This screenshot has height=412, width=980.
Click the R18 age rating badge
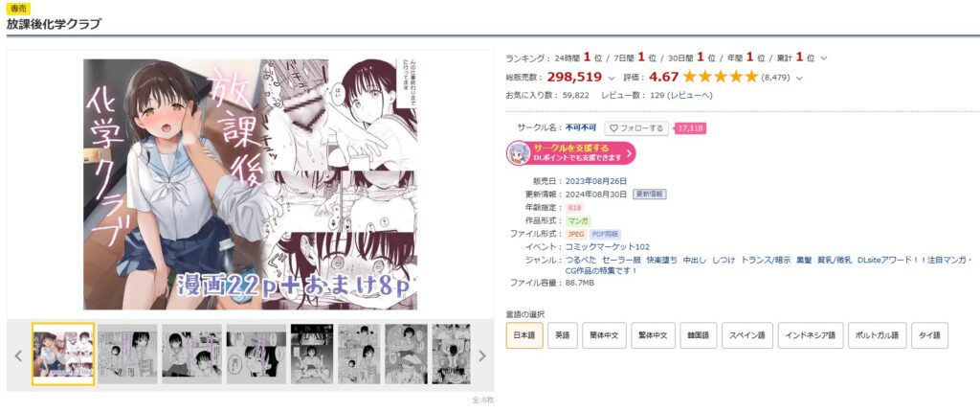(574, 207)
